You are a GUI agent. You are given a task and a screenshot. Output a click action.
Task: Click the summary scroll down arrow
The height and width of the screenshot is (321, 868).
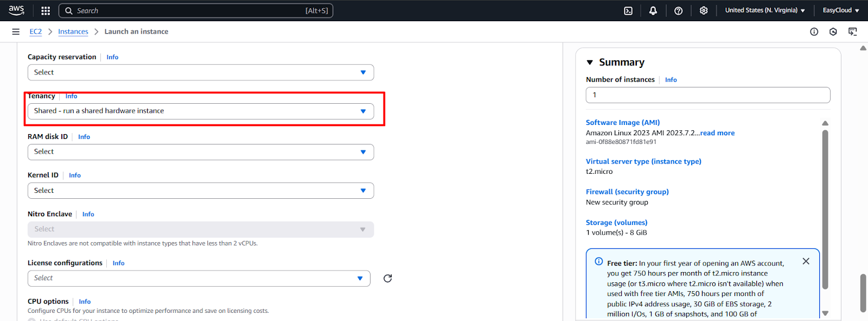tap(825, 313)
